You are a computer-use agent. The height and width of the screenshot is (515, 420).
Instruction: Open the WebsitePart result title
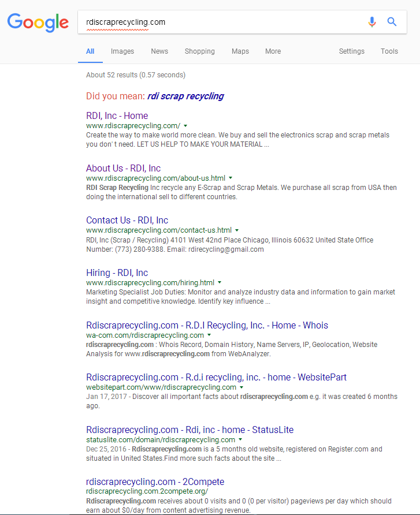click(x=216, y=377)
